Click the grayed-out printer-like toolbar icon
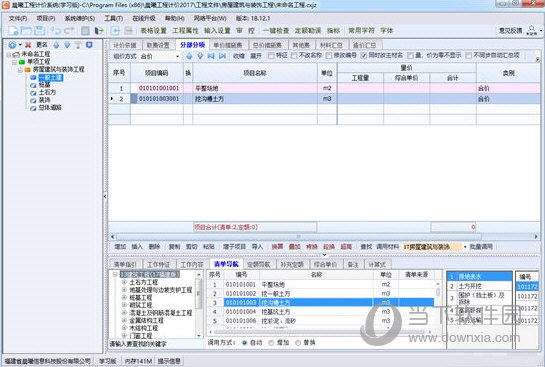The image size is (545, 367). pyautogui.click(x=128, y=31)
